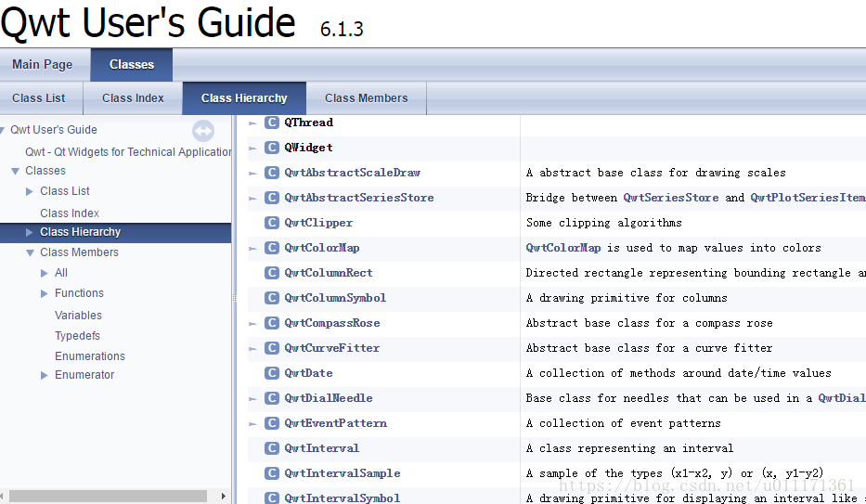The image size is (866, 504).
Task: Expand QwtCurveFitter subclasses
Action: point(253,349)
